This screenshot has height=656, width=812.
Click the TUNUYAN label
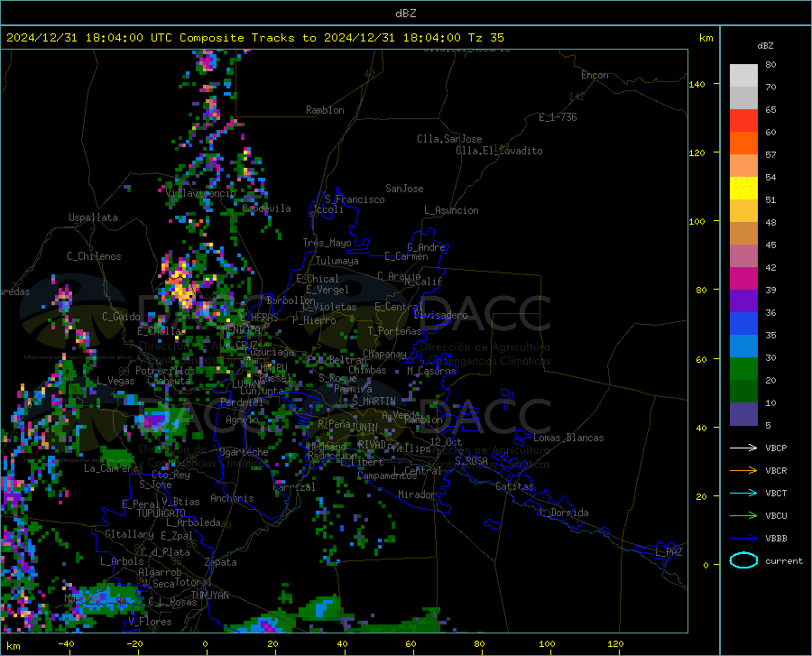click(209, 596)
